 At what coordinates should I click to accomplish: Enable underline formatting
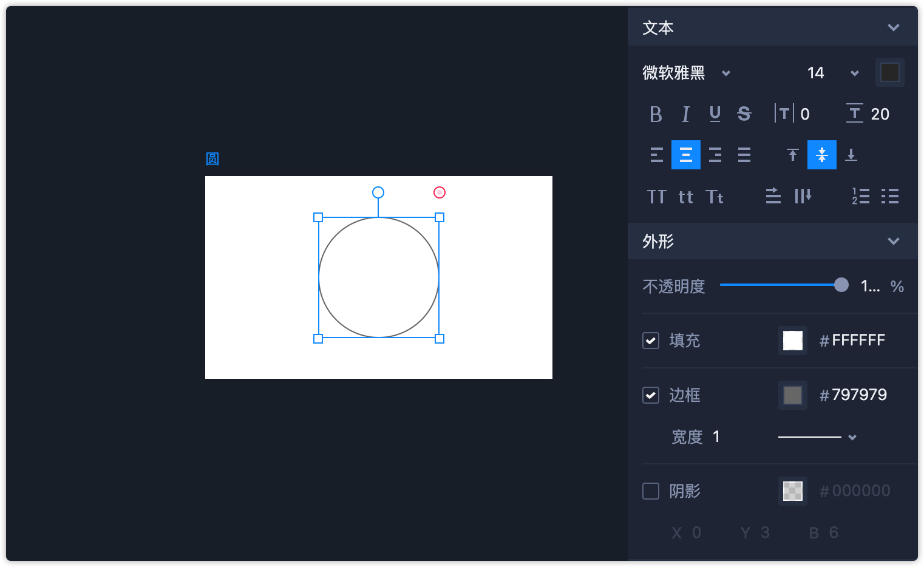715,114
